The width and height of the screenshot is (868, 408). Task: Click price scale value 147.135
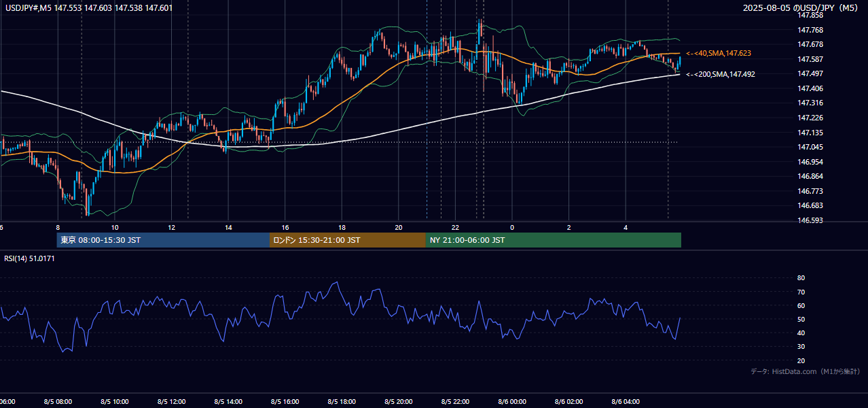(811, 133)
